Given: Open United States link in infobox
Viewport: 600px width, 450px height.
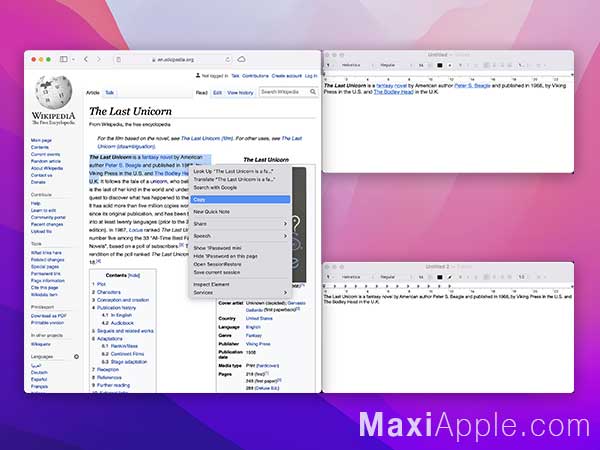Looking at the screenshot, I should click(259, 318).
